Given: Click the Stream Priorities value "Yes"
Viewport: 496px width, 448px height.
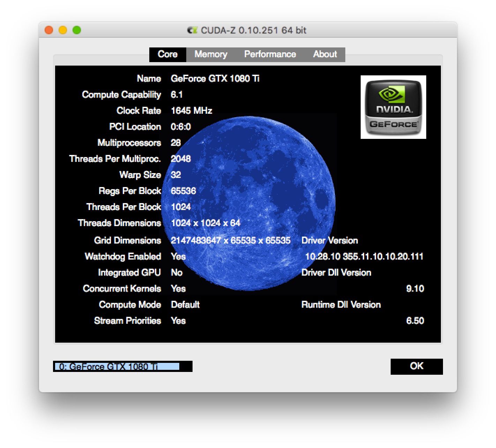Looking at the screenshot, I should (x=178, y=321).
